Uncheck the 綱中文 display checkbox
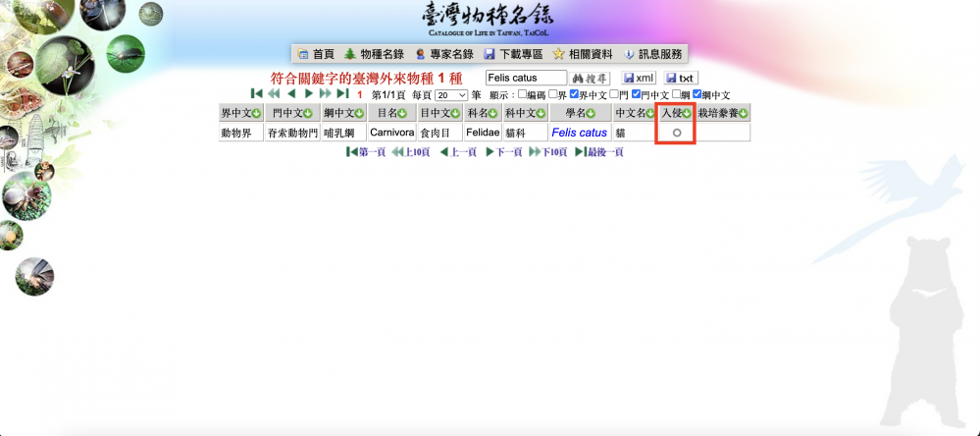980x436 pixels. (696, 94)
